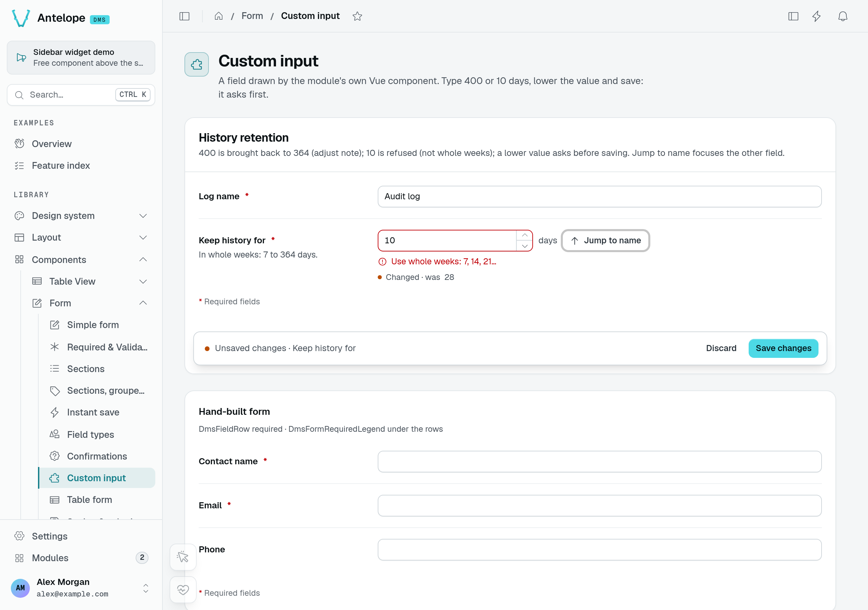Open notifications bell

point(843,16)
